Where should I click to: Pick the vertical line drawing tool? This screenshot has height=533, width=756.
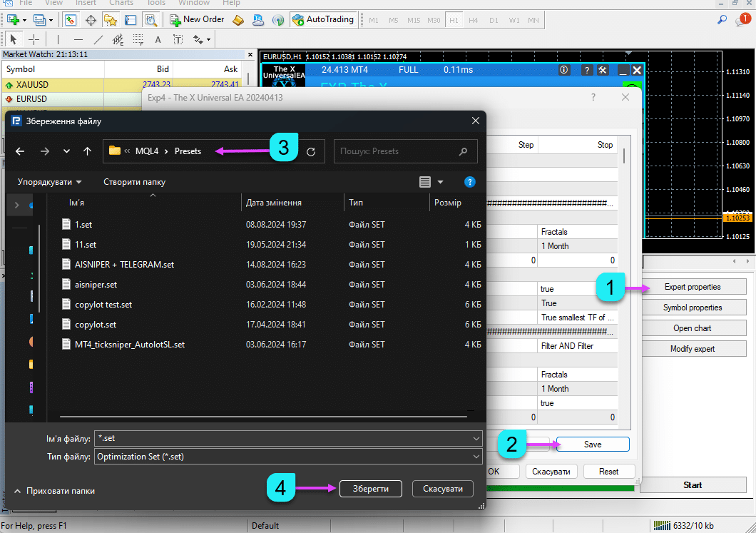(58, 39)
